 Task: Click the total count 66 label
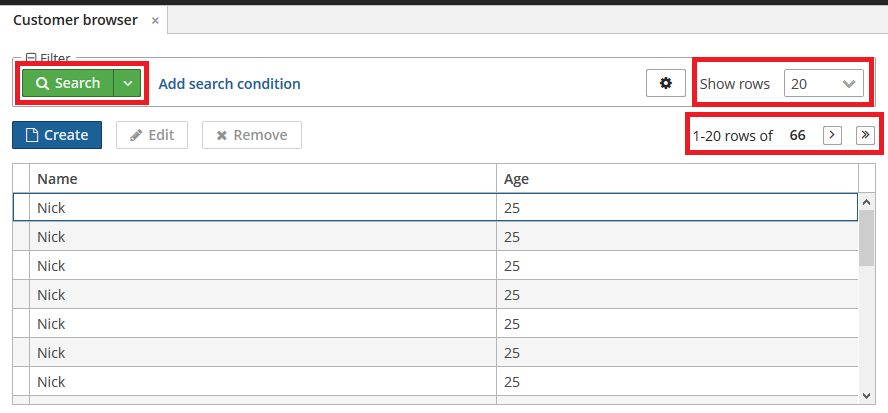click(797, 135)
